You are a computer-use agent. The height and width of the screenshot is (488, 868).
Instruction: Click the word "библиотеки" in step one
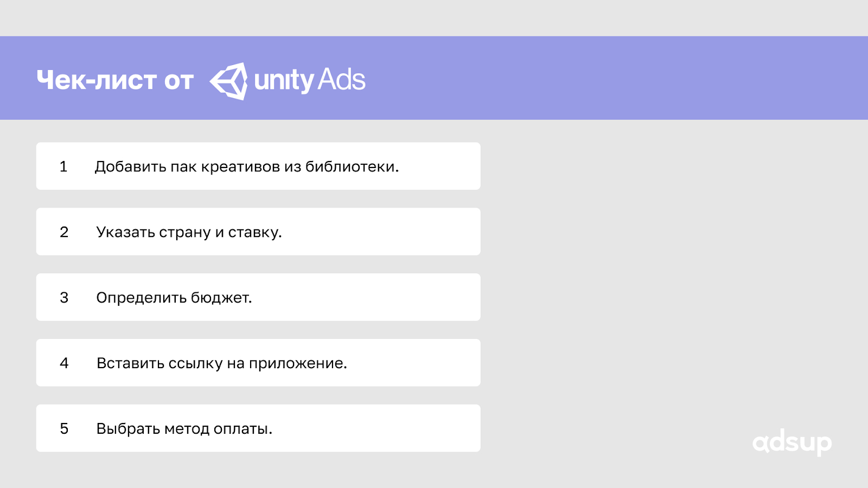click(x=352, y=166)
